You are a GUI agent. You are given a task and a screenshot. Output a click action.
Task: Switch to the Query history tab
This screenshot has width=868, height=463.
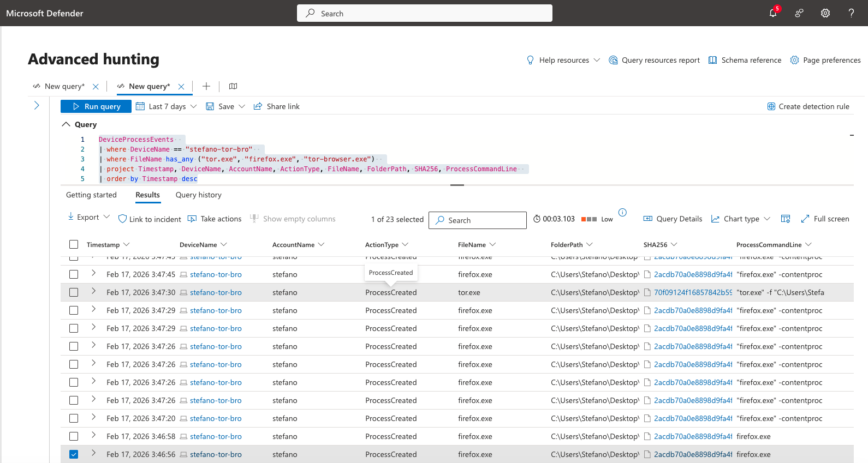(x=199, y=195)
